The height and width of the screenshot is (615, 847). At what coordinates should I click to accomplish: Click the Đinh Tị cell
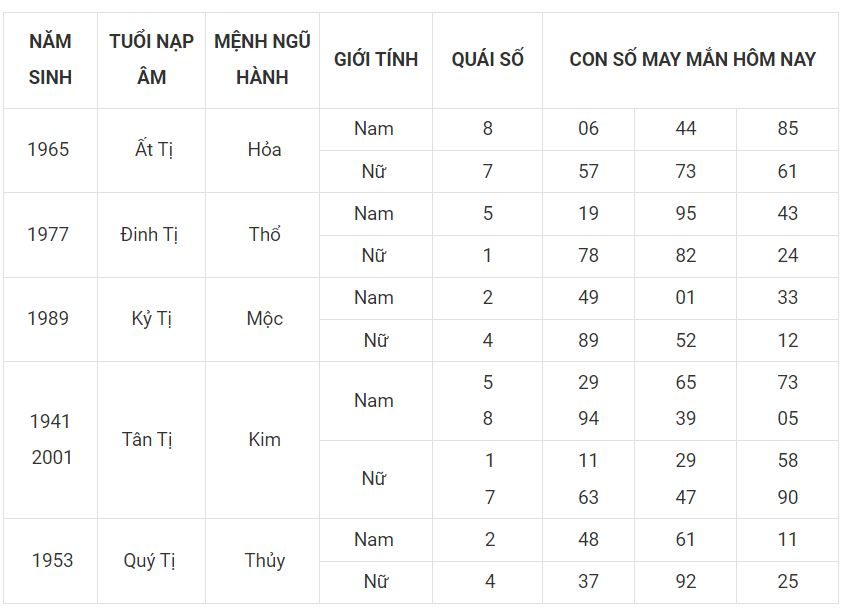[x=149, y=235]
